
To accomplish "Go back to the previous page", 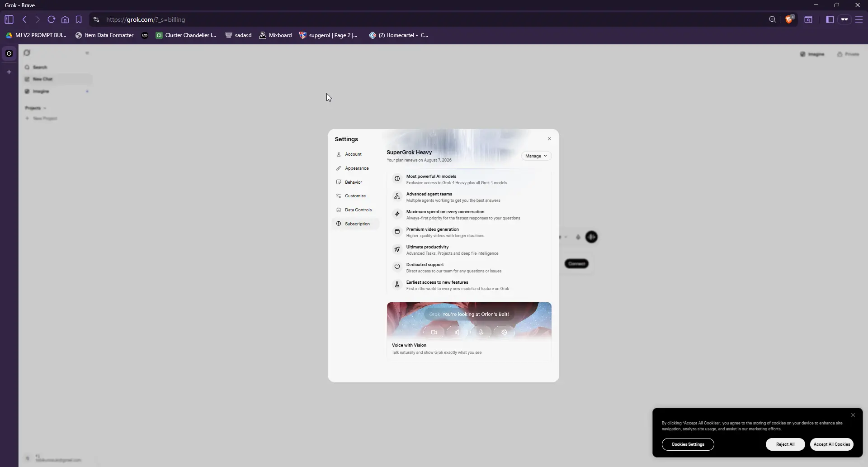I will 25,19.
